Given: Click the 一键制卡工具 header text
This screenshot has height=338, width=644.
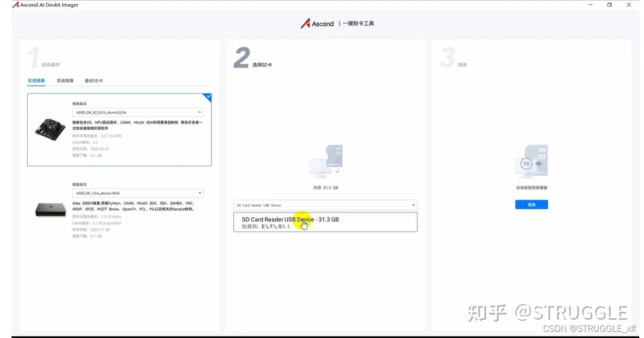Looking at the screenshot, I should pos(358,24).
